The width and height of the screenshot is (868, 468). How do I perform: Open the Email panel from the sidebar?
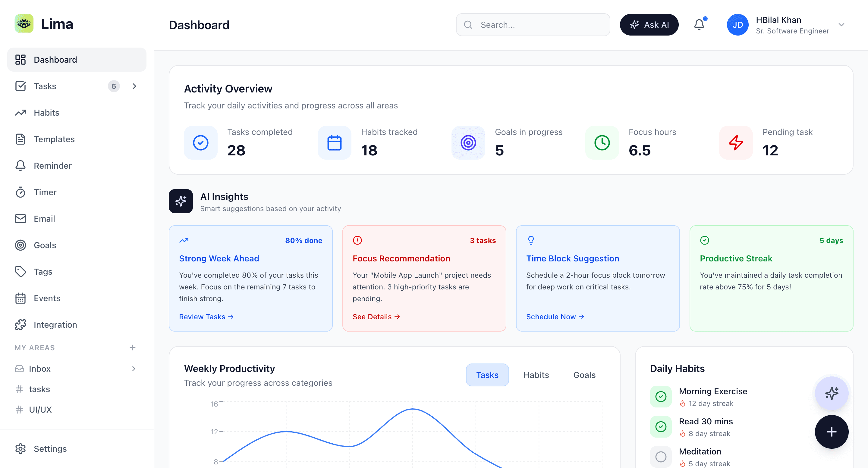44,219
